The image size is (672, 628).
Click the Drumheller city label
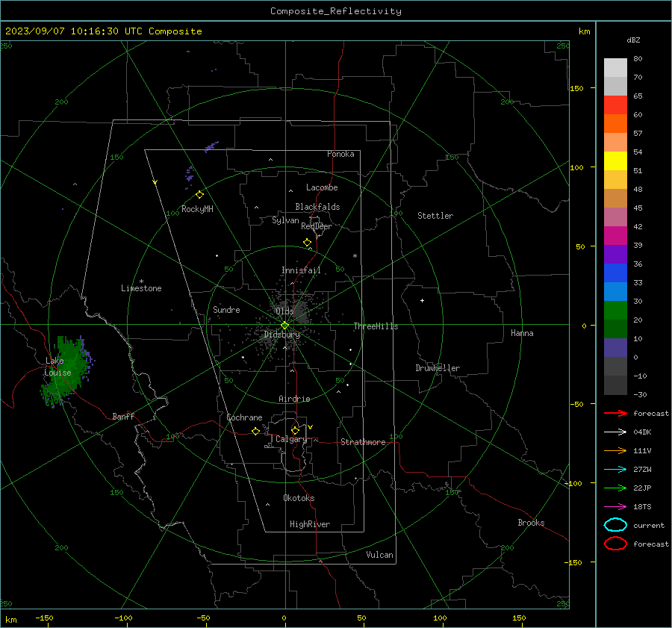coord(438,368)
